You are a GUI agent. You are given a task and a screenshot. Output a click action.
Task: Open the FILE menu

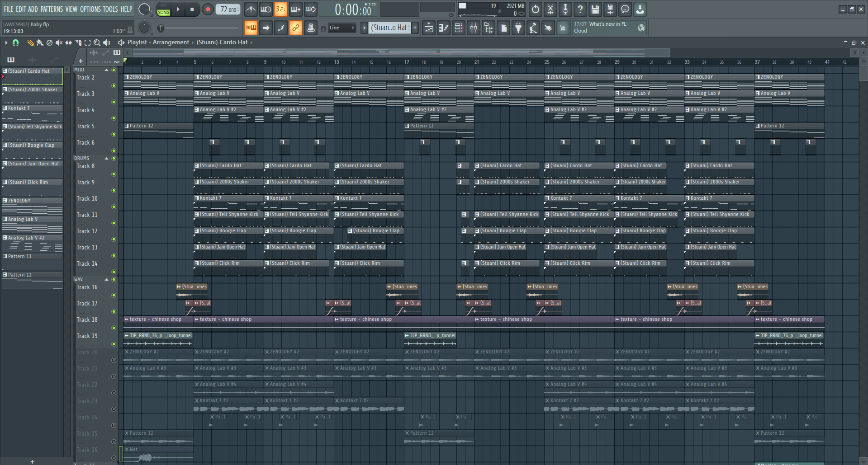[x=9, y=9]
